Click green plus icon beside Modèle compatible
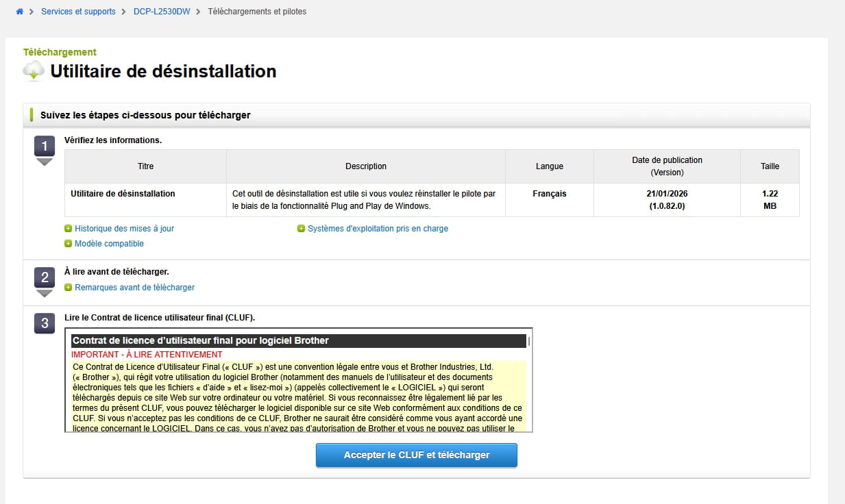 point(68,244)
